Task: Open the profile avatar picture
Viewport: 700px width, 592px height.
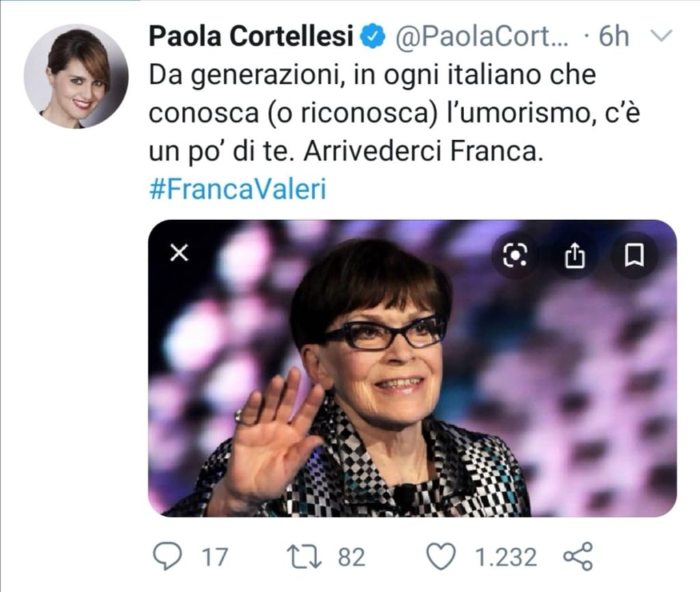Action: coord(76,76)
